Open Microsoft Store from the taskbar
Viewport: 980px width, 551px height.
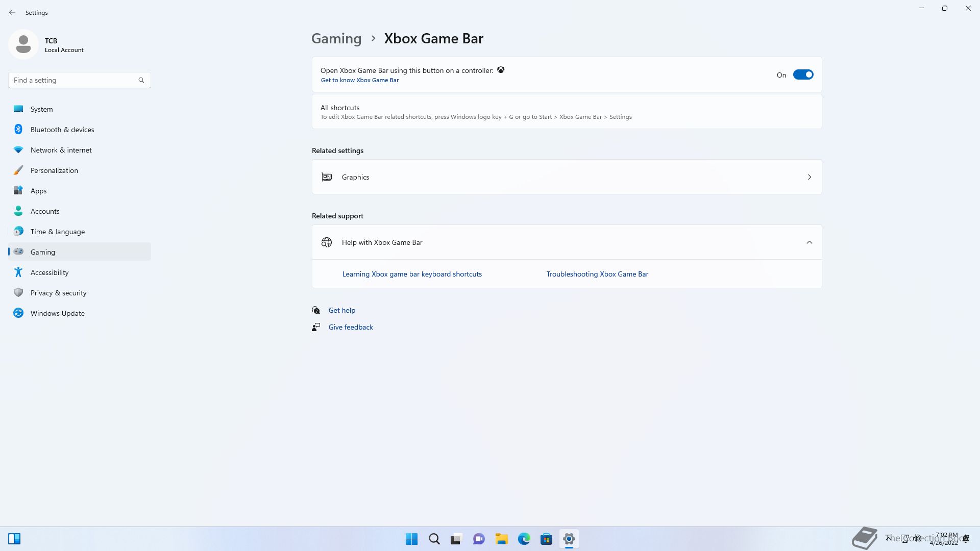(x=546, y=539)
